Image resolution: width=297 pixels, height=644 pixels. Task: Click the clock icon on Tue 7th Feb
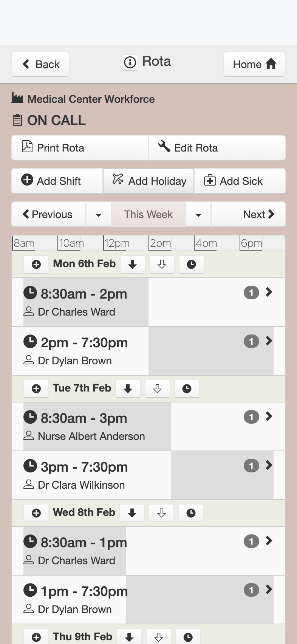point(187,389)
